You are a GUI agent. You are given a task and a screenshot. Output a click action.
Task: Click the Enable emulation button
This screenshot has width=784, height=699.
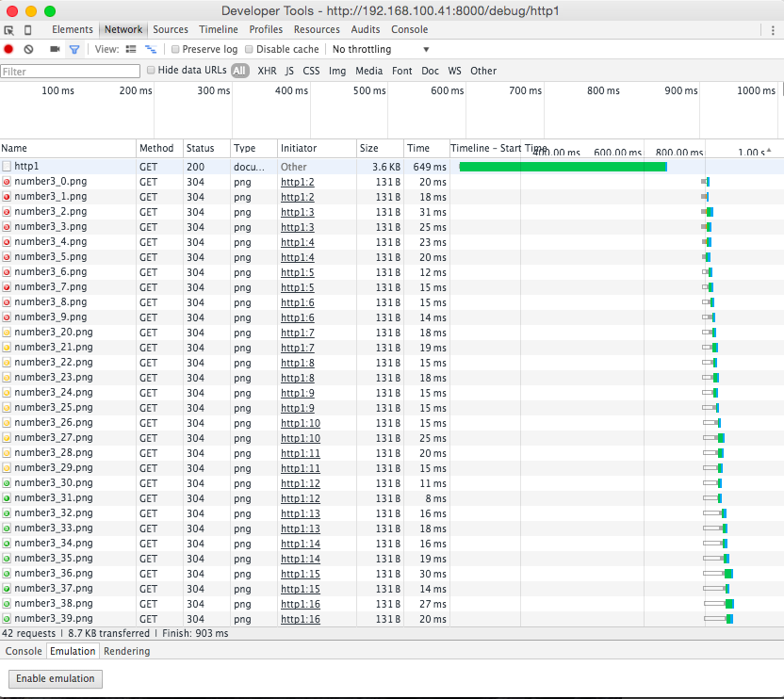coord(56,678)
